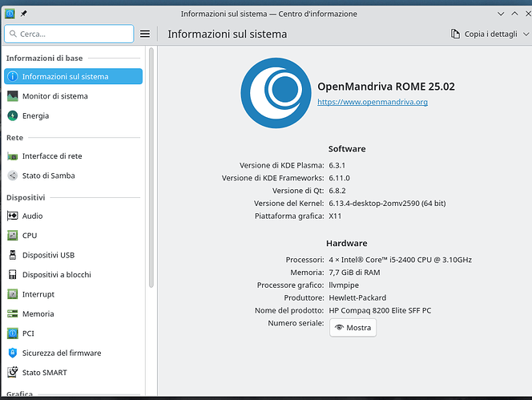Click the CPU chip icon
The height and width of the screenshot is (400, 532).
tap(13, 236)
